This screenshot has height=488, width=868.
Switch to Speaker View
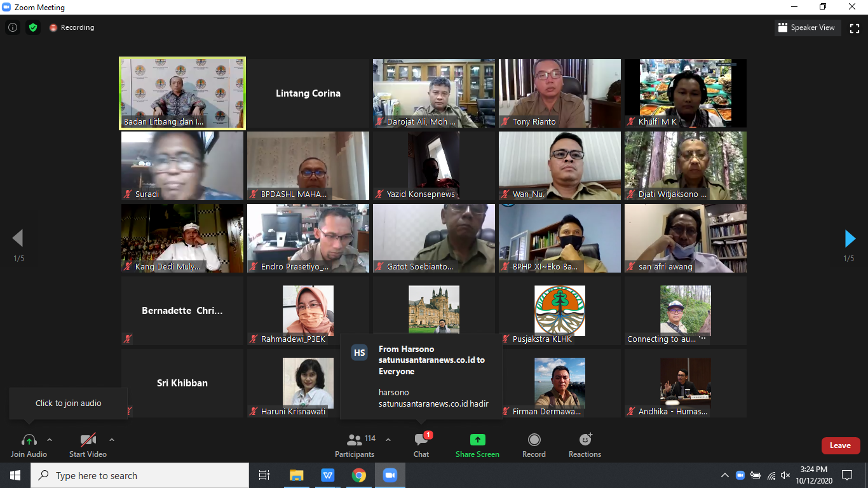(807, 28)
